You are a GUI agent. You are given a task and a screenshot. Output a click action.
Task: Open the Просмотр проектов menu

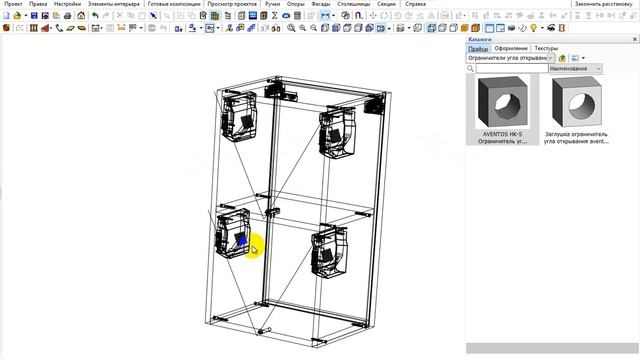(x=232, y=4)
